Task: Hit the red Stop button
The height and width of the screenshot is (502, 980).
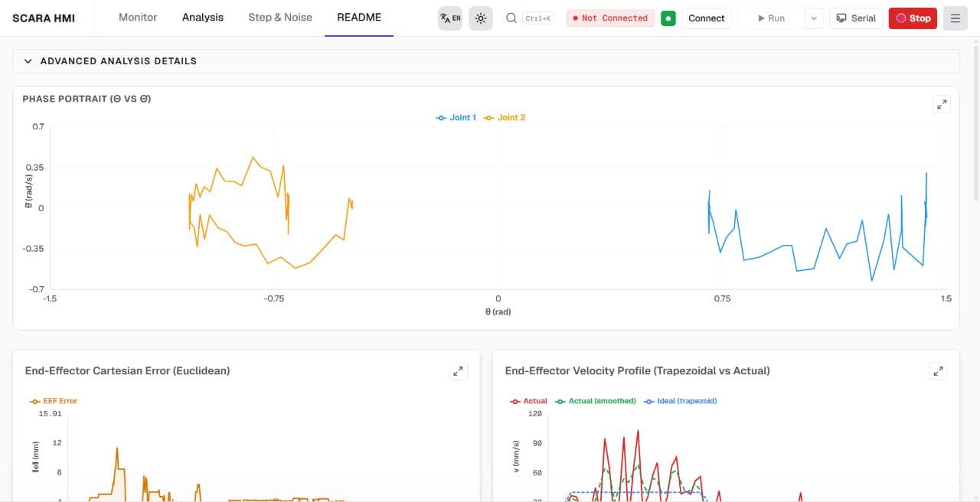Action: (x=913, y=18)
